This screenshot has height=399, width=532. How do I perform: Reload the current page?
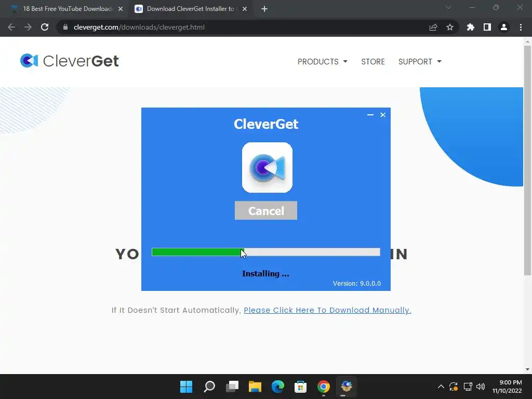pos(45,27)
